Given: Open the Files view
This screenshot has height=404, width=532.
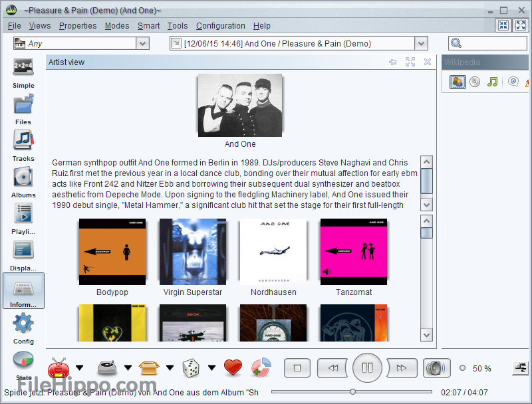Looking at the screenshot, I should point(23,110).
